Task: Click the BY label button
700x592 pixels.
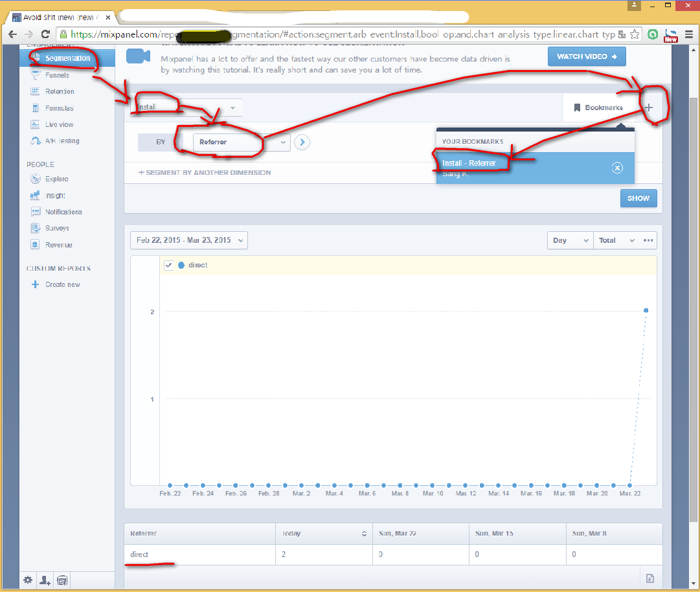Action: click(x=160, y=142)
